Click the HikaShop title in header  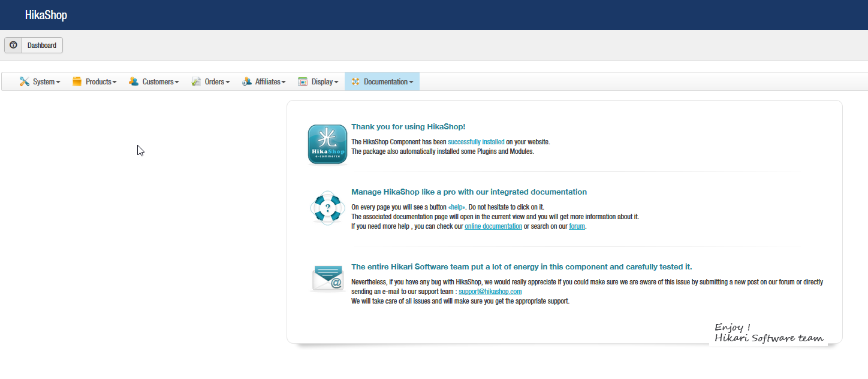coord(46,15)
